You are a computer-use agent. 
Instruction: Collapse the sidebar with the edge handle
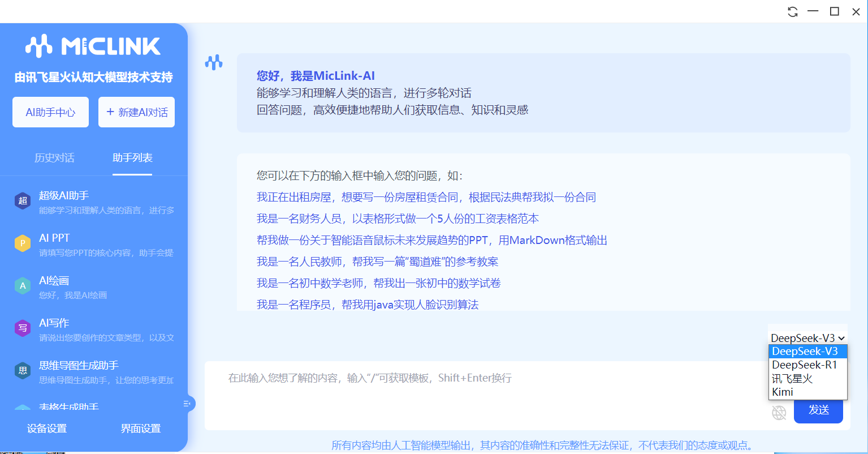click(188, 404)
